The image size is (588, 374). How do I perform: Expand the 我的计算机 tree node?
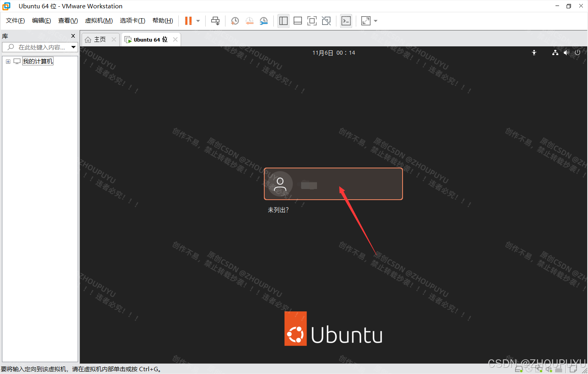pyautogui.click(x=8, y=61)
